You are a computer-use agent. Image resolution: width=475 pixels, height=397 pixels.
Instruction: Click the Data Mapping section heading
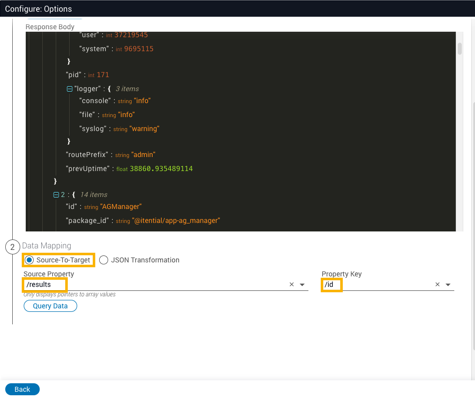tap(47, 246)
